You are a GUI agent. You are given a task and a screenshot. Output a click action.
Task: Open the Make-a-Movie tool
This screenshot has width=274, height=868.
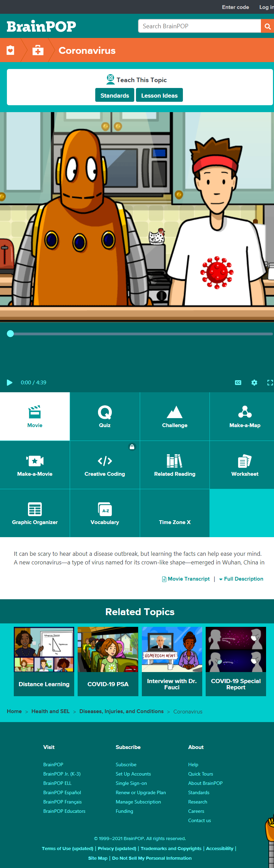(35, 465)
